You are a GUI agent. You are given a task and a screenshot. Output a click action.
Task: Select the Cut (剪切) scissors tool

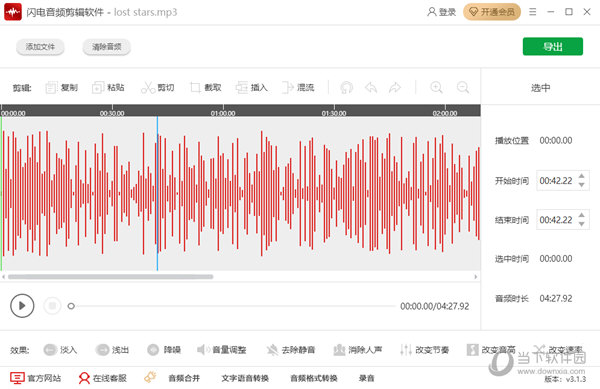click(157, 88)
